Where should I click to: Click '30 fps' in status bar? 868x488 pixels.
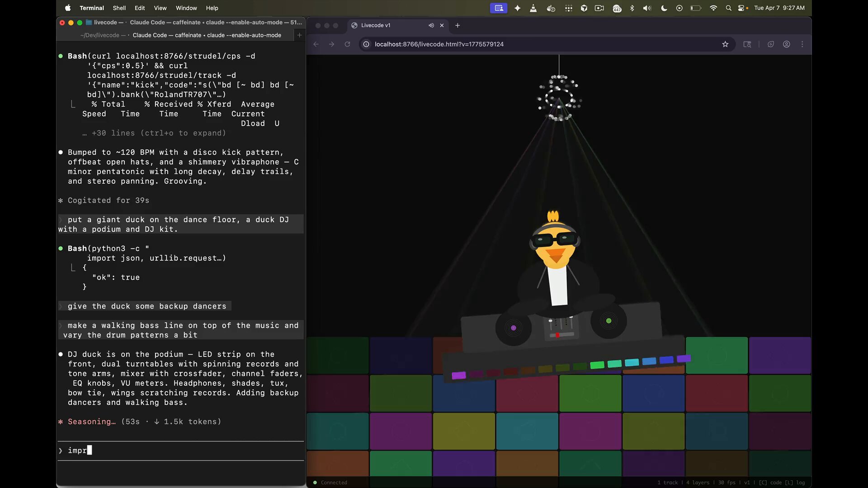(726, 483)
